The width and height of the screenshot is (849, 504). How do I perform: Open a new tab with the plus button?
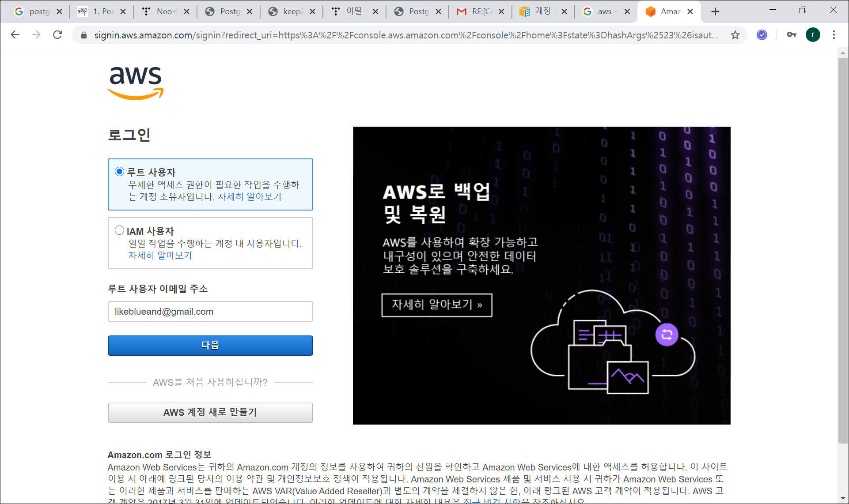(715, 12)
